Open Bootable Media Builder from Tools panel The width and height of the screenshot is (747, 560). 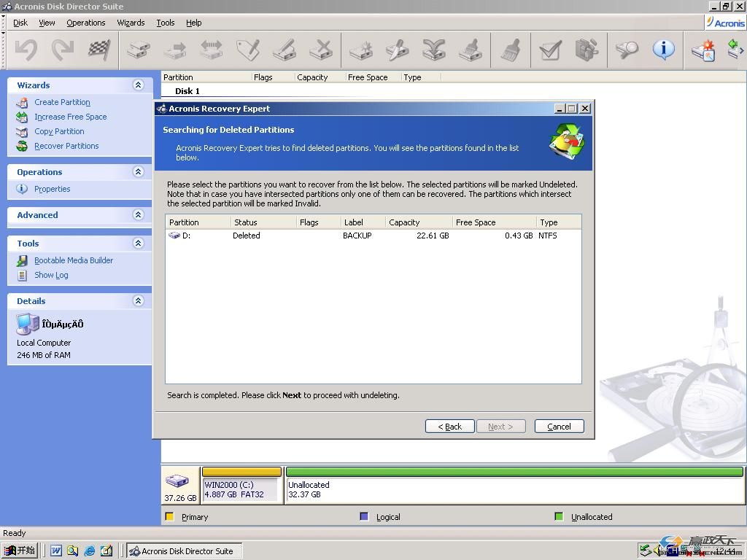pos(74,260)
